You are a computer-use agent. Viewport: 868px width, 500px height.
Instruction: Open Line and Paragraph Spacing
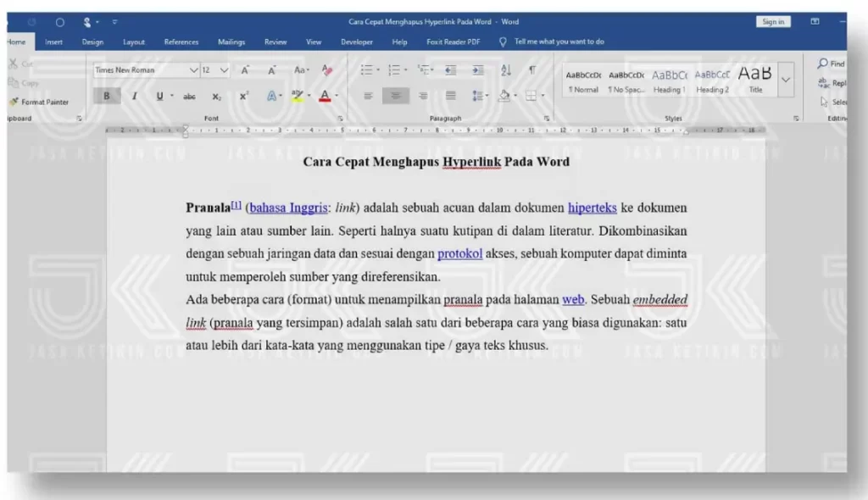pyautogui.click(x=478, y=96)
